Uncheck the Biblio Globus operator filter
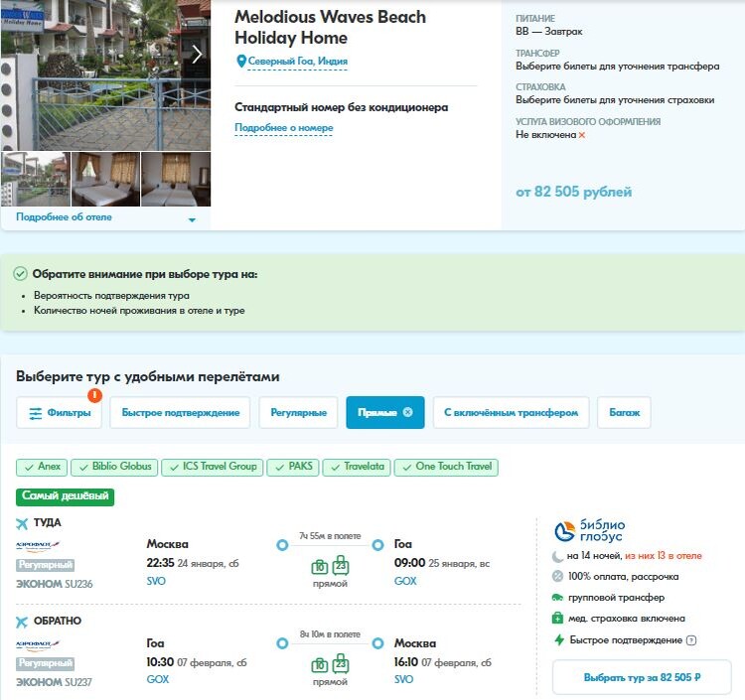 click(114, 467)
